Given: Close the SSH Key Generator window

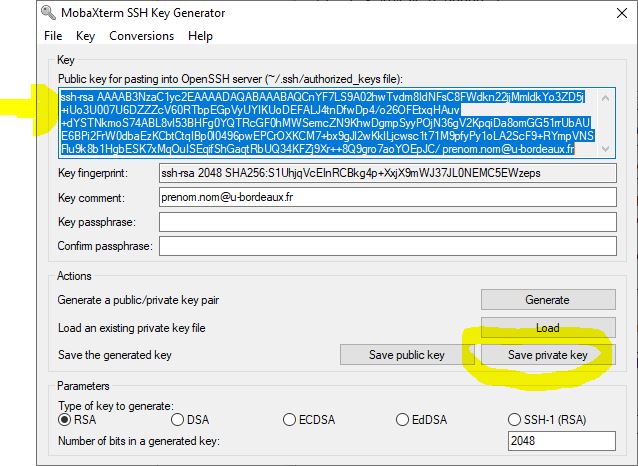Looking at the screenshot, I should point(622,13).
